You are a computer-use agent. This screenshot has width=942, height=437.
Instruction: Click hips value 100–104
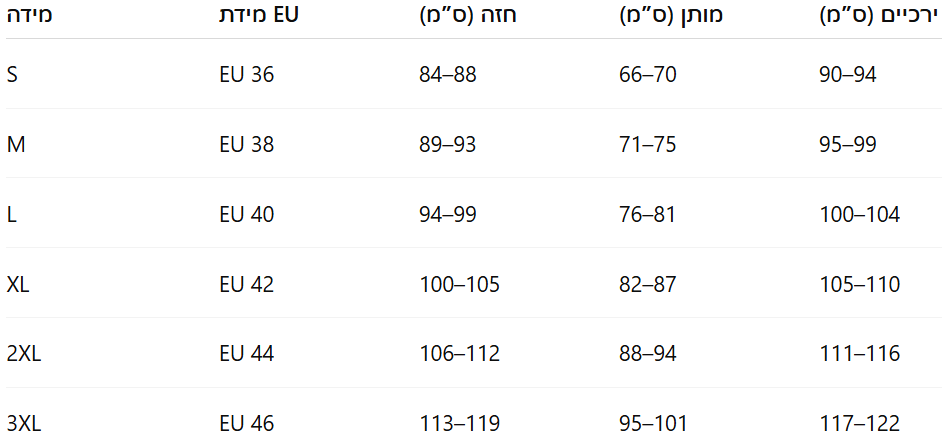coord(860,215)
